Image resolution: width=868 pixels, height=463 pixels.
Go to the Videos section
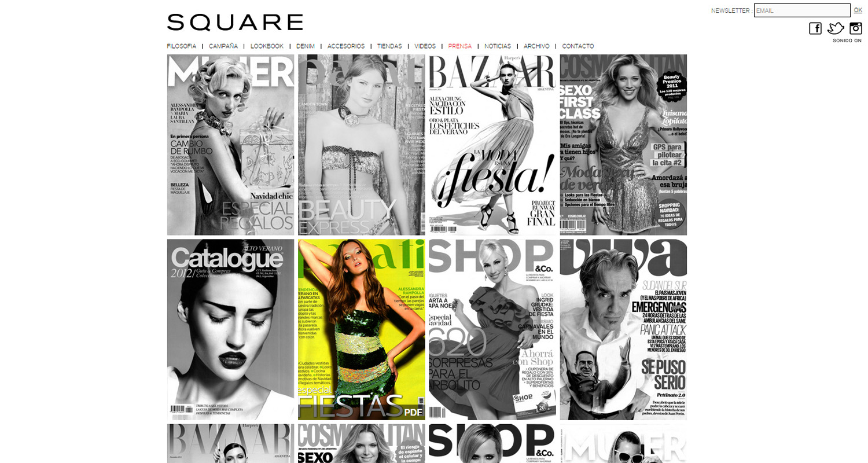[425, 46]
